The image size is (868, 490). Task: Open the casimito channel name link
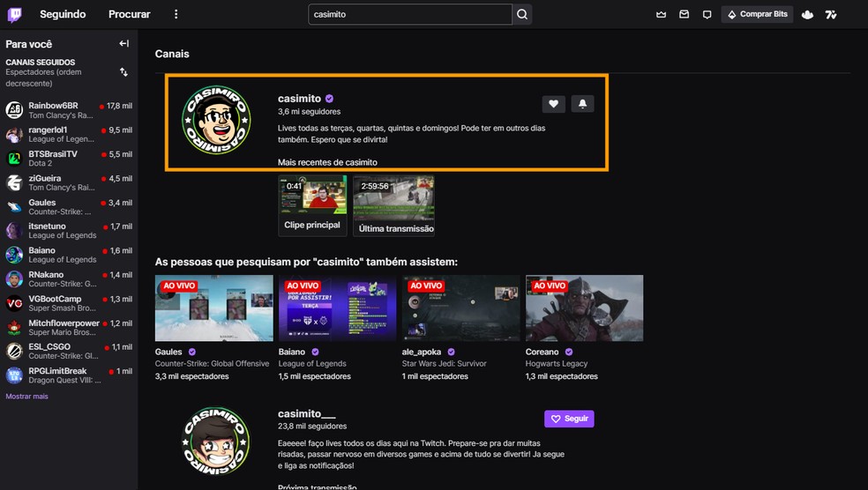(x=299, y=99)
